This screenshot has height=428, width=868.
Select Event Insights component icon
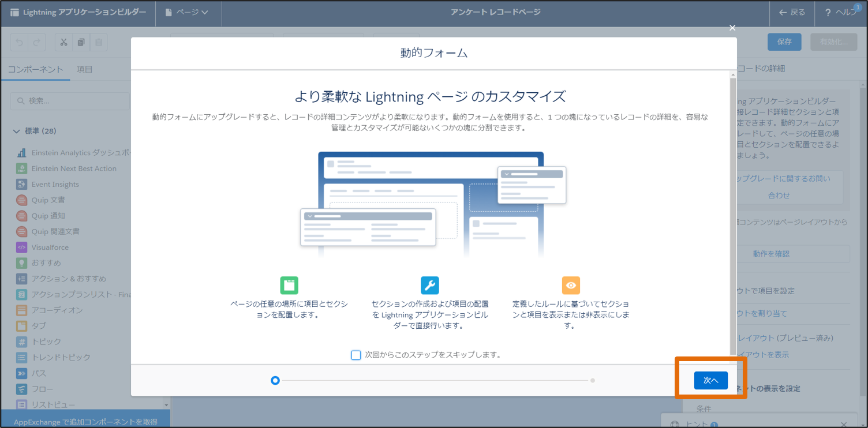point(21,184)
